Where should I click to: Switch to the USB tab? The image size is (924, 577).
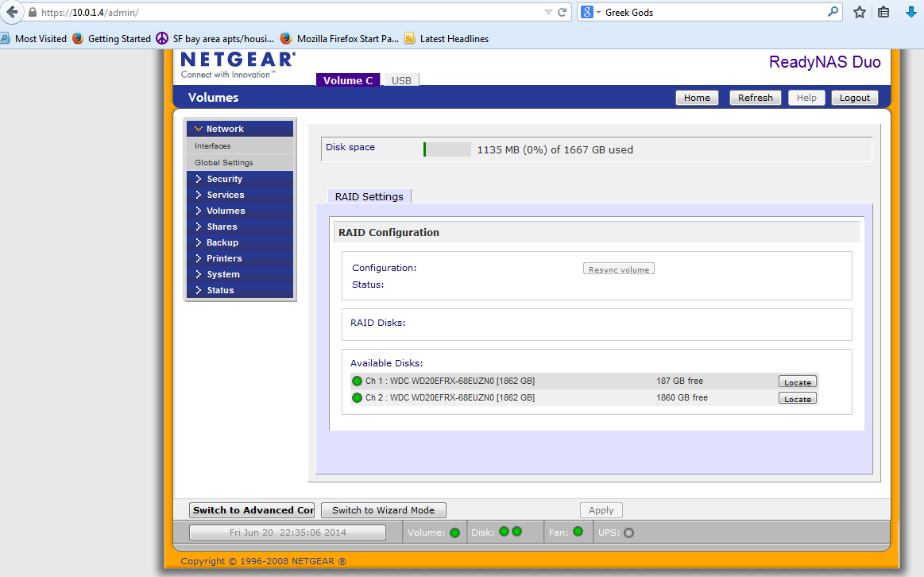coord(401,80)
